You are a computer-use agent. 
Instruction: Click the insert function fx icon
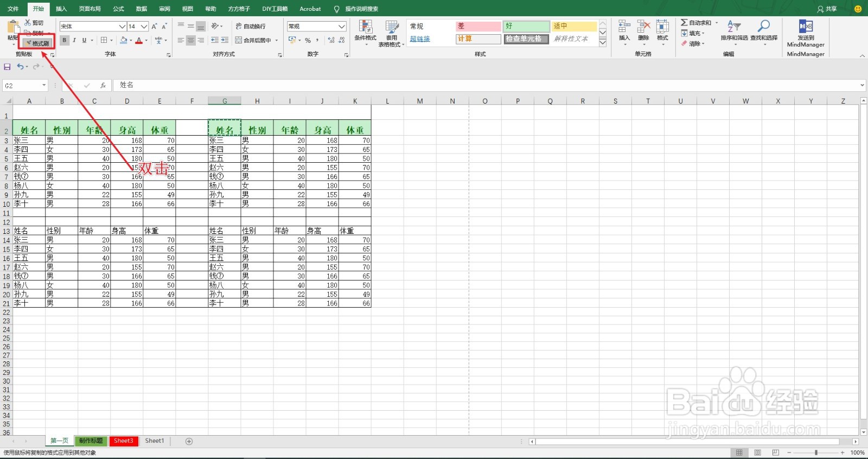(x=103, y=85)
